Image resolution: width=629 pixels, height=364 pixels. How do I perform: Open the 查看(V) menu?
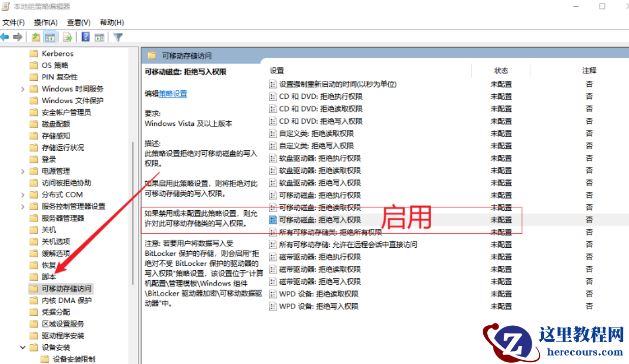tap(79, 22)
